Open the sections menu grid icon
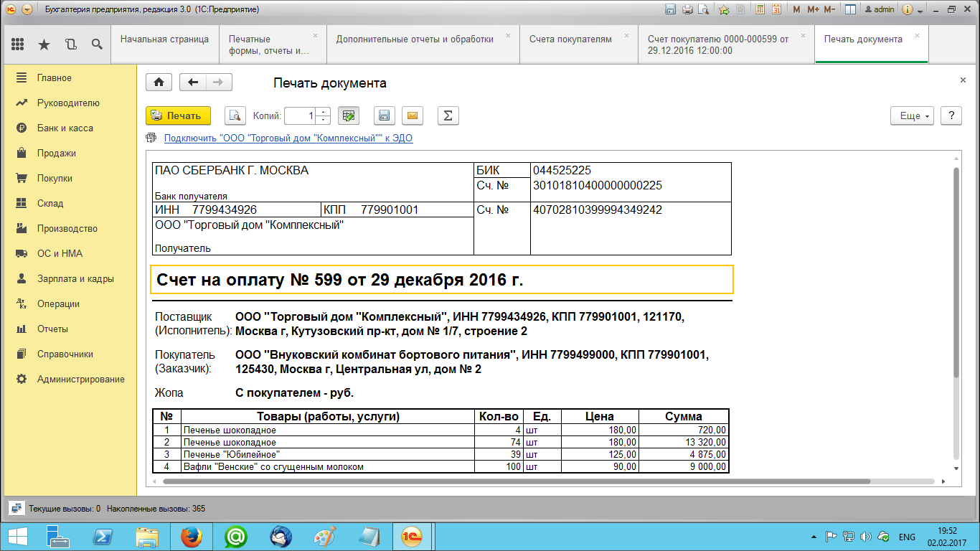The height and width of the screenshot is (551, 980). (18, 44)
